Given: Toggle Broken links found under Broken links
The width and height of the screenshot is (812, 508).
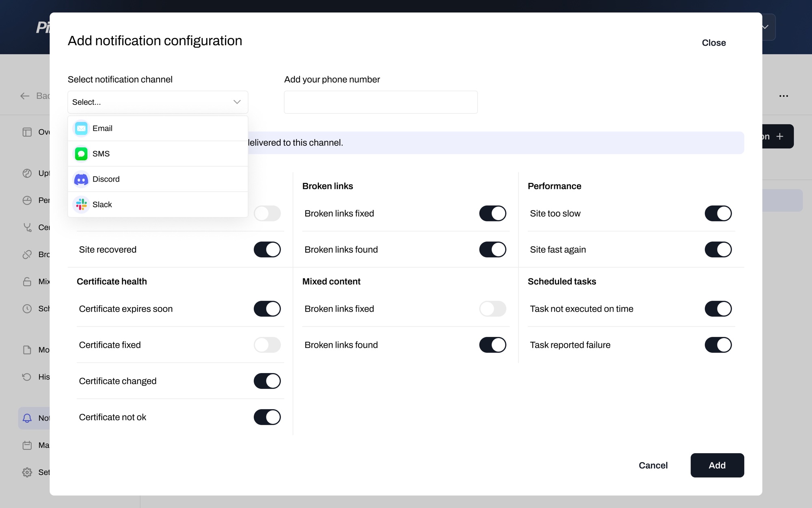Looking at the screenshot, I should click(492, 250).
